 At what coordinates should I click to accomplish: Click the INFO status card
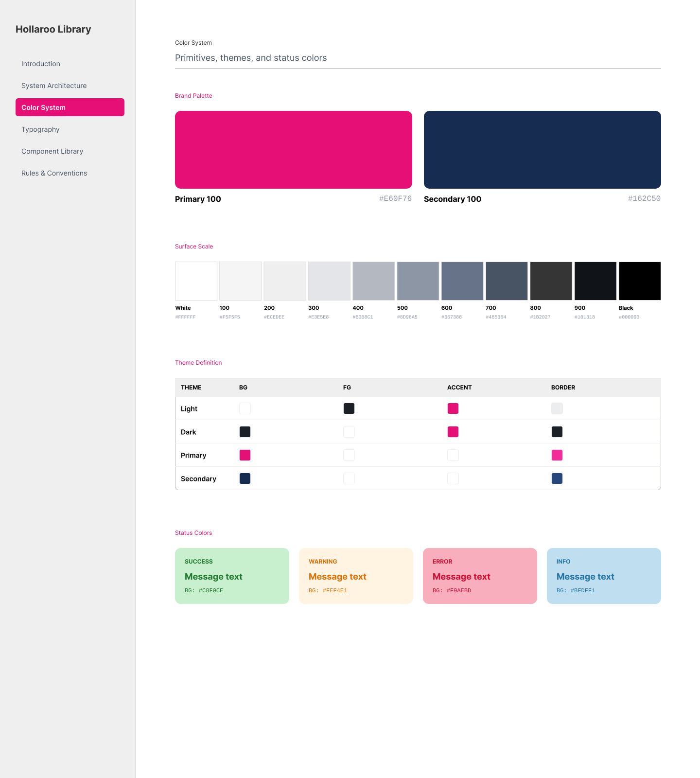604,576
